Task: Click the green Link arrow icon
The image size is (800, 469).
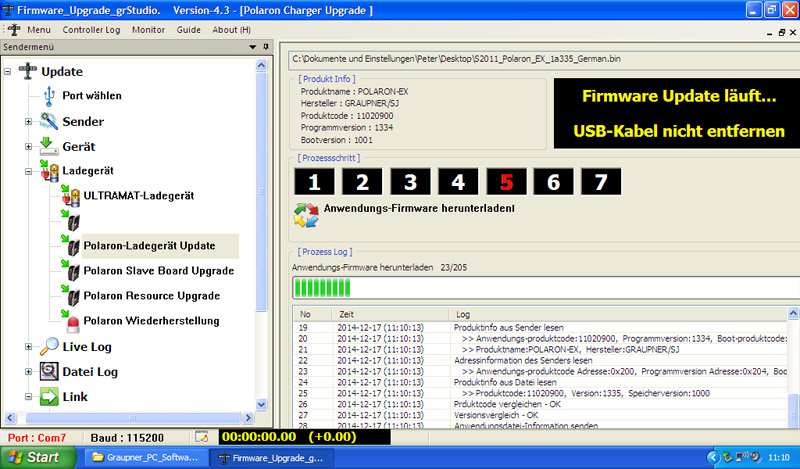Action: point(49,397)
